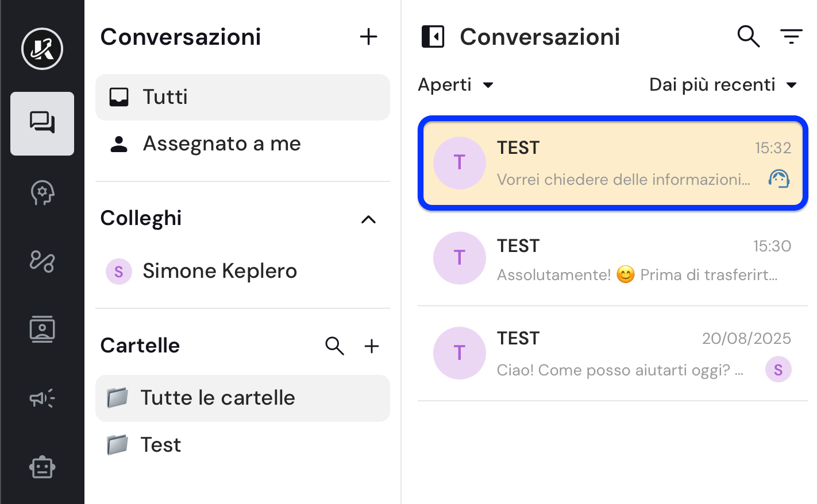
Task: Open the AI head gear icon
Action: pyautogui.click(x=42, y=193)
